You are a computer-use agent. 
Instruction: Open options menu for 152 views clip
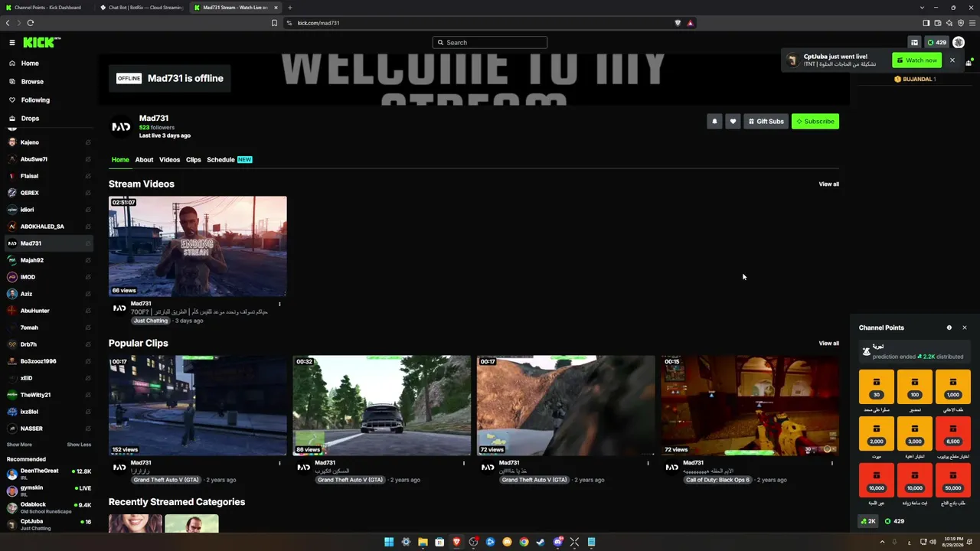click(x=279, y=463)
